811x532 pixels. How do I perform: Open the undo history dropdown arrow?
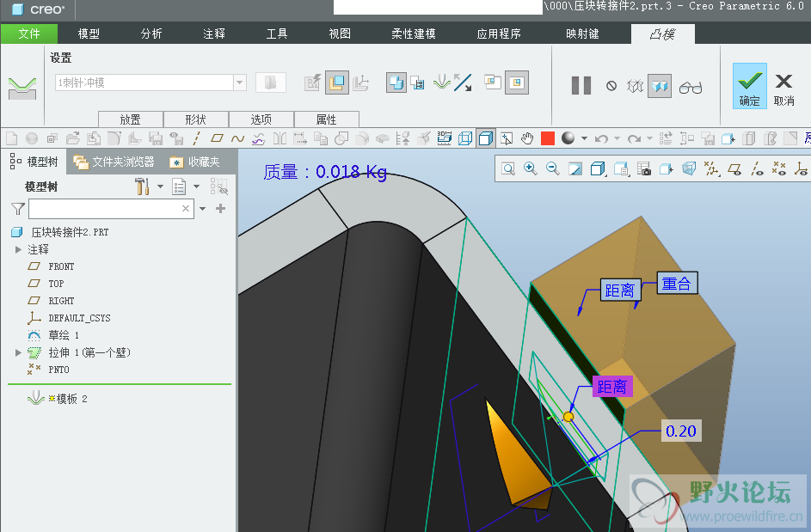tap(617, 138)
